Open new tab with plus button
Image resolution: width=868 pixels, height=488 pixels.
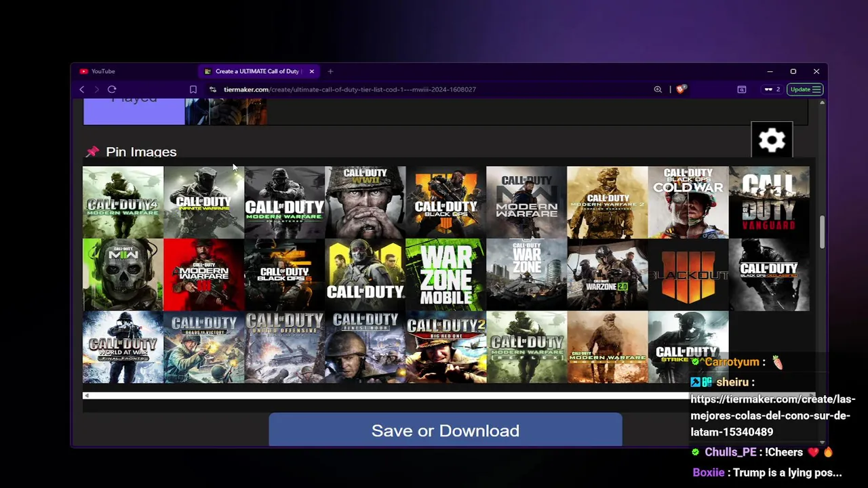[x=330, y=71]
